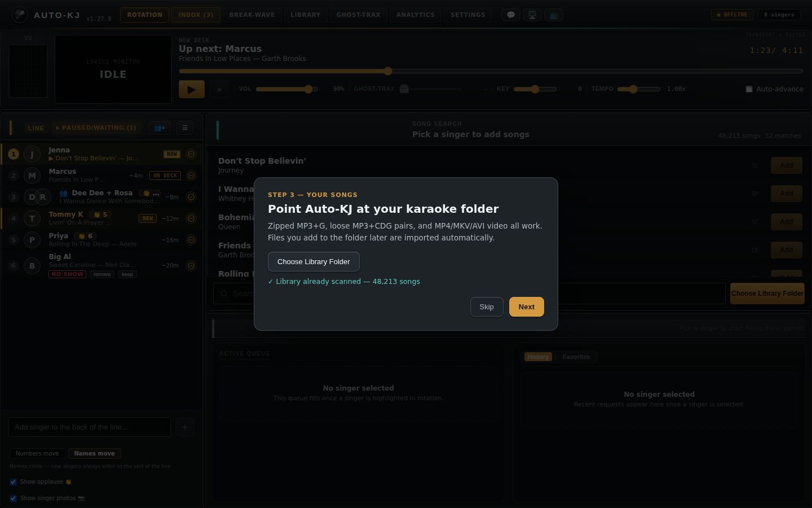Switch to the PAUSED/WAITING (1) view
This screenshot has height=508, width=812.
pos(96,128)
